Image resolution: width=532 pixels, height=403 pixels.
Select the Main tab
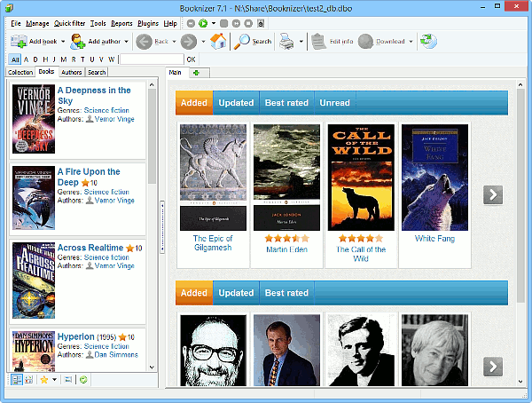[175, 73]
